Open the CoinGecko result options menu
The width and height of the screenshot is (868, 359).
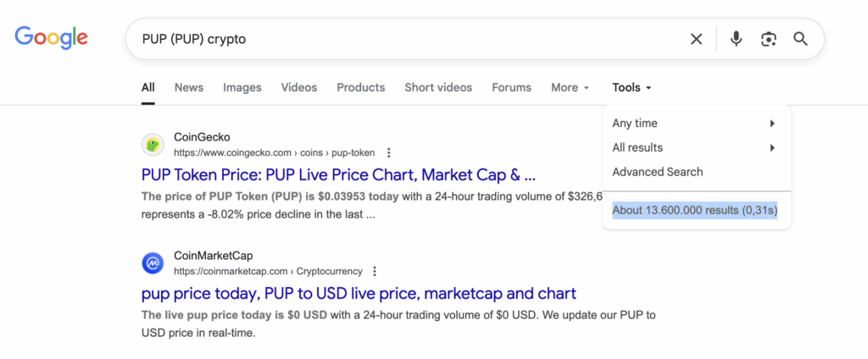pyautogui.click(x=389, y=153)
